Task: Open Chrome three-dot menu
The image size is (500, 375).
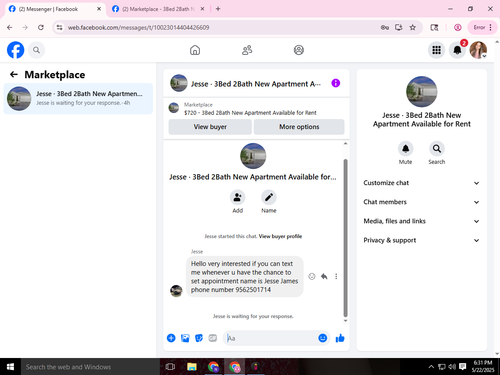Action: [x=490, y=27]
